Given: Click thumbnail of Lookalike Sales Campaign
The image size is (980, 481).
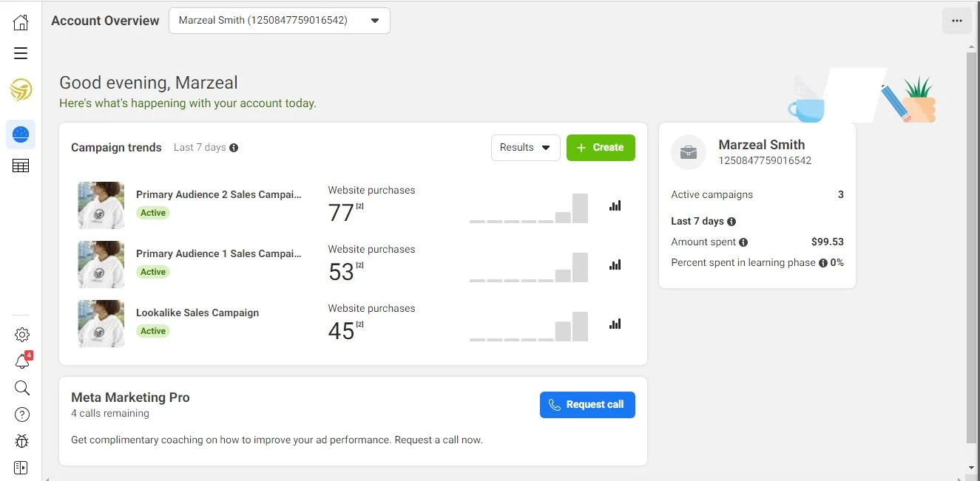Looking at the screenshot, I should coord(101,324).
